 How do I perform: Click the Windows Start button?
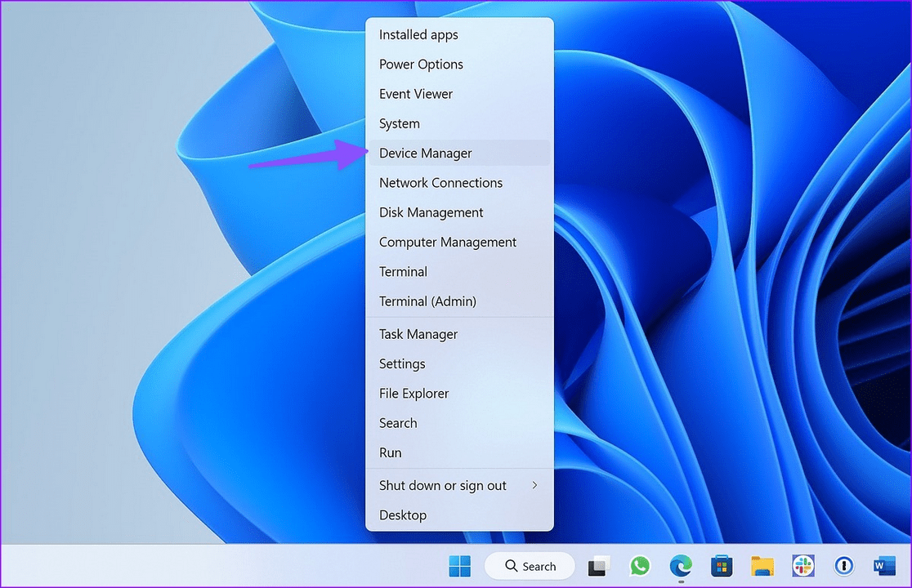pos(460,565)
